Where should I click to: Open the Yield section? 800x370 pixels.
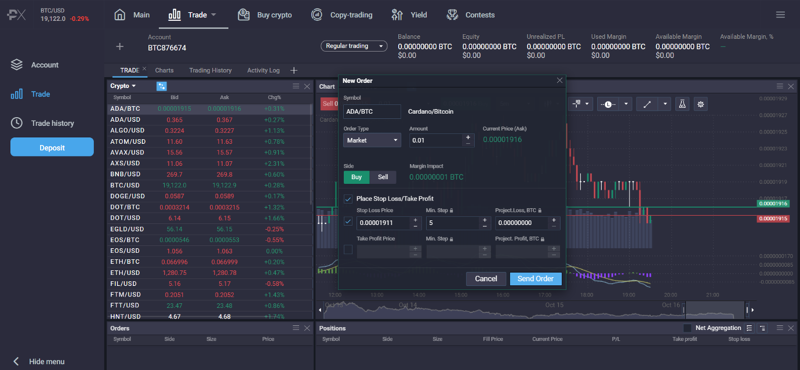(409, 15)
